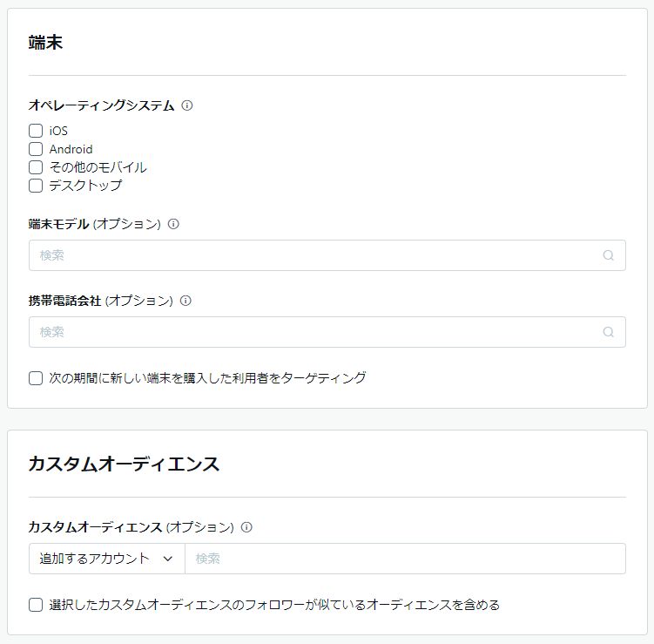The image size is (654, 644).
Task: Show info icon next to 端末モデル
Action: pos(173,224)
